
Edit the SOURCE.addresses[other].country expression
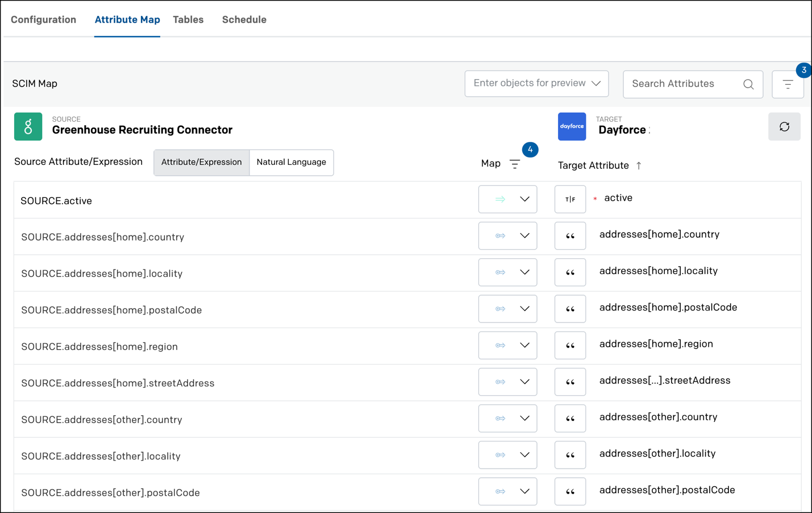pyautogui.click(x=102, y=420)
